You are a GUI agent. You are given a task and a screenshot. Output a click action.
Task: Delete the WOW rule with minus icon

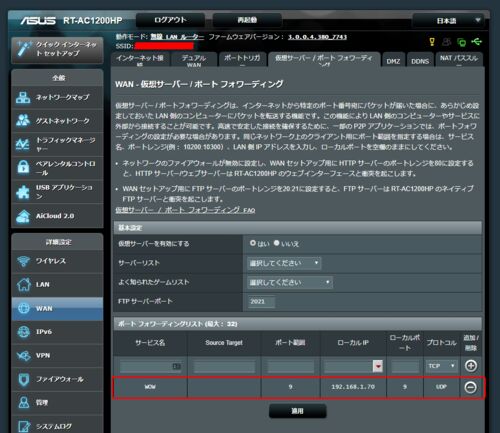tap(470, 387)
